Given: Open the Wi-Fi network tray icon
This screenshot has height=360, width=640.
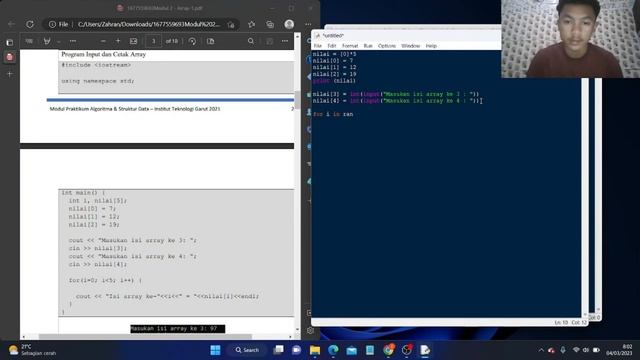Looking at the screenshot, I should pyautogui.click(x=576, y=350).
